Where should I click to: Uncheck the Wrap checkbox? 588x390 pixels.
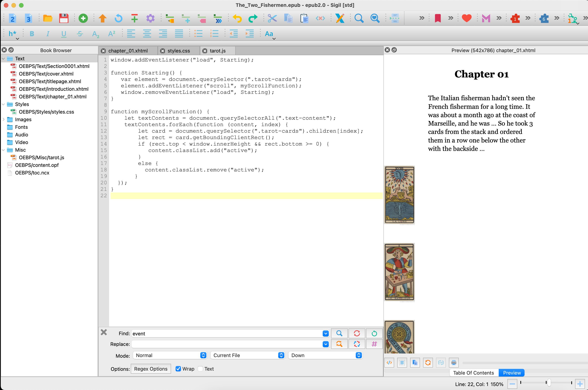click(x=178, y=369)
